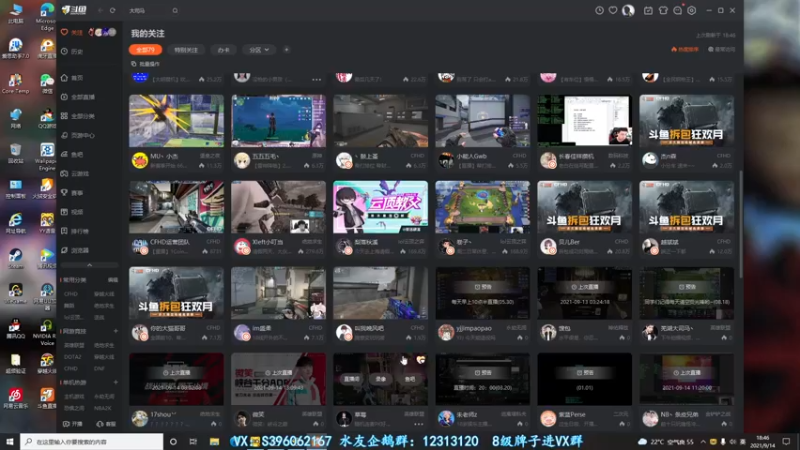800x450 pixels.
Task: Click 编辑 next to 常用分类
Action: (x=113, y=280)
